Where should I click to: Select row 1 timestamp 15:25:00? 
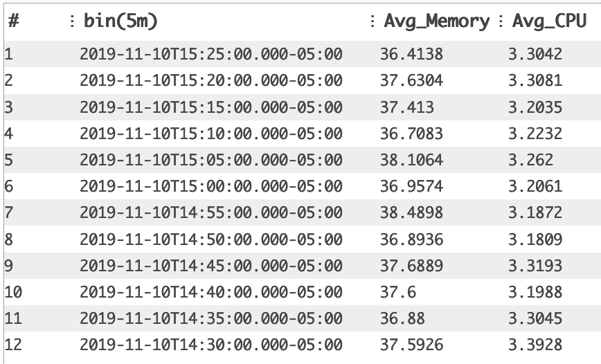coord(210,54)
